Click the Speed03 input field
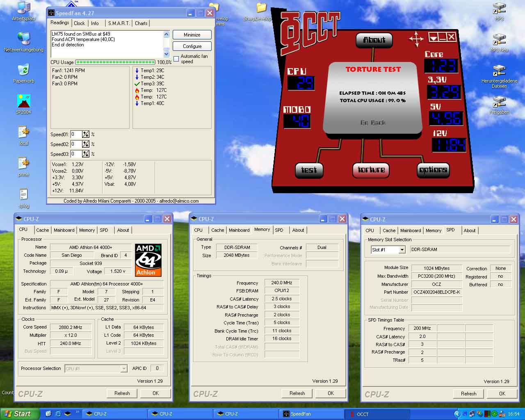The height and width of the screenshot is (420, 525). click(x=75, y=154)
